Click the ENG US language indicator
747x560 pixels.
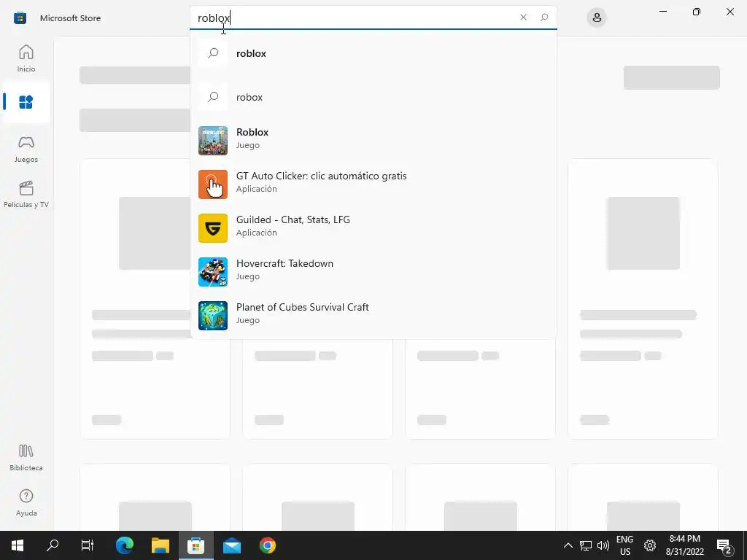[624, 545]
